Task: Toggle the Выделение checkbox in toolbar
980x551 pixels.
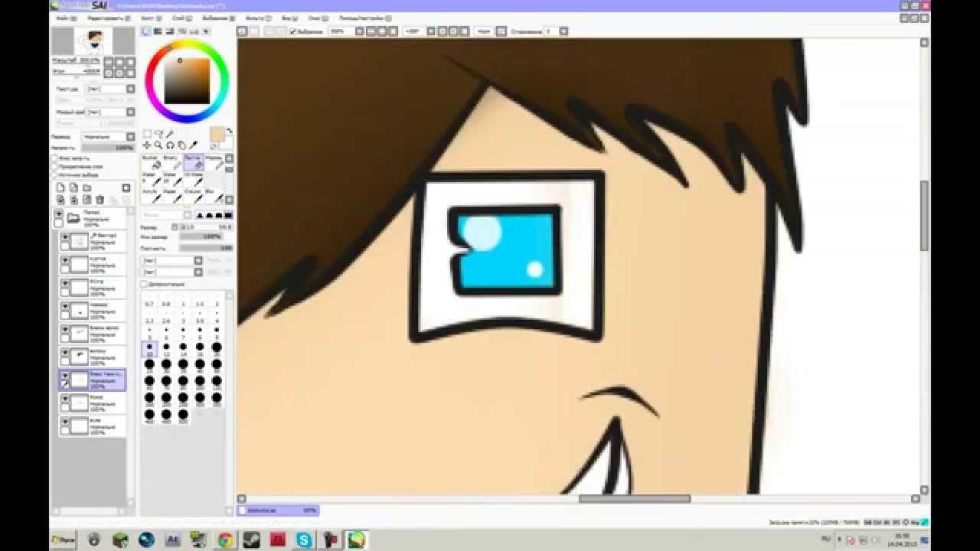Action: point(293,31)
